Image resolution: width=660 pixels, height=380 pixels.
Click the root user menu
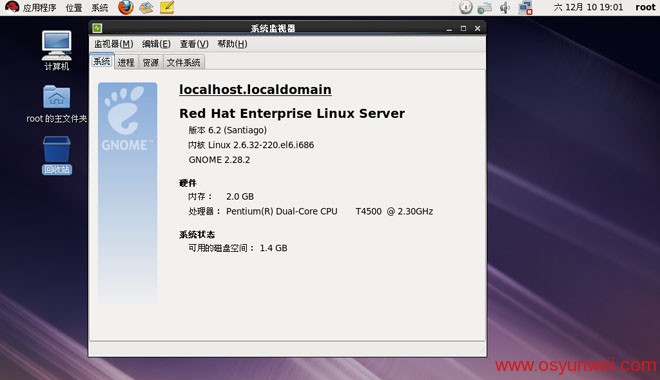pos(645,7)
